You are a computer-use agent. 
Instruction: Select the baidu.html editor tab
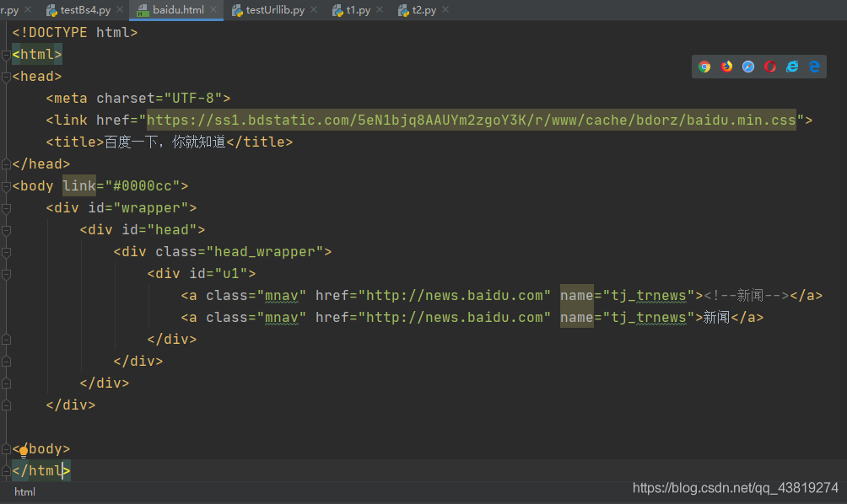178,10
